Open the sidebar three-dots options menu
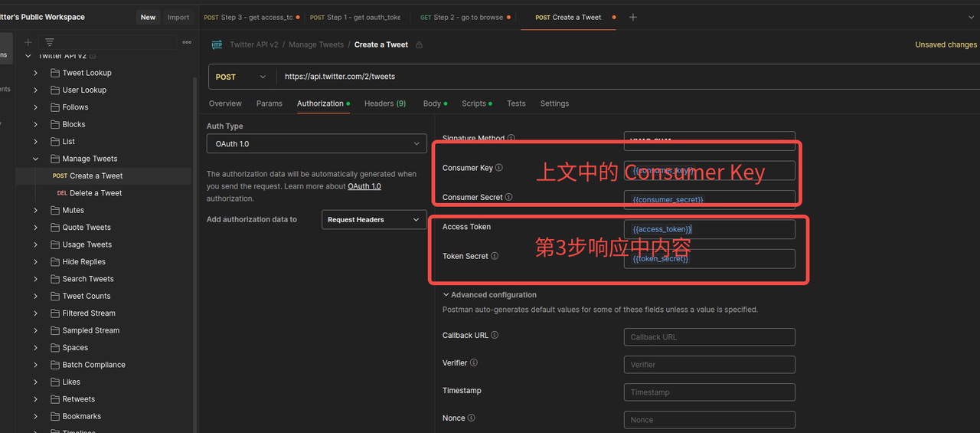Viewport: 980px width, 433px height. coord(187,42)
